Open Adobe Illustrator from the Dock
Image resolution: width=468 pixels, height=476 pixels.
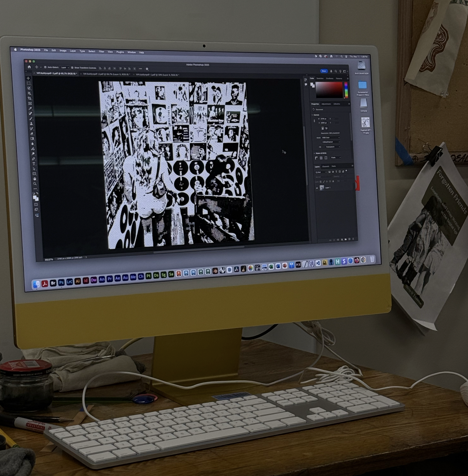pos(78,281)
